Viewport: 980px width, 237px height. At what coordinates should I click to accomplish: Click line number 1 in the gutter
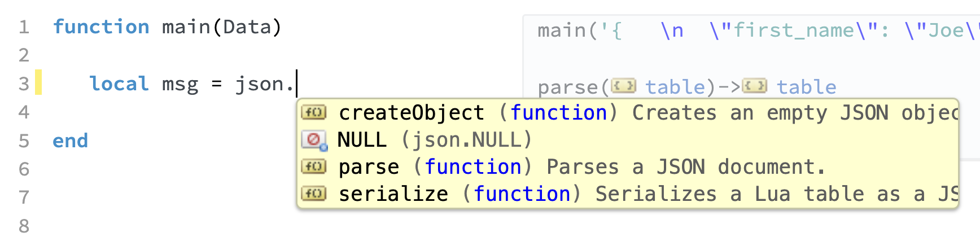pos(24,27)
